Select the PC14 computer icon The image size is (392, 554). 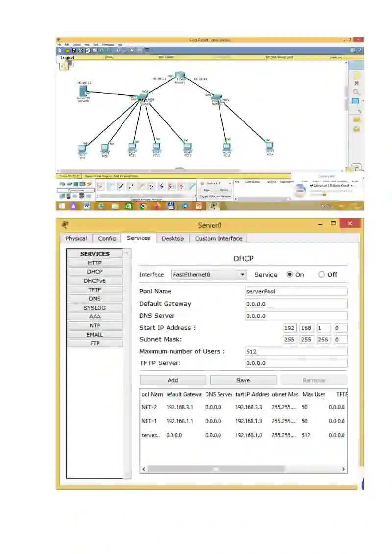(x=269, y=145)
